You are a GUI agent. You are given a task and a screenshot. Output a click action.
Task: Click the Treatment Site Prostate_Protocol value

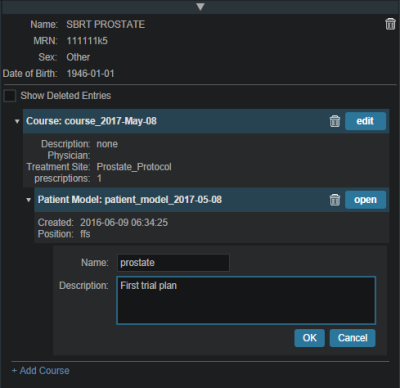[134, 167]
